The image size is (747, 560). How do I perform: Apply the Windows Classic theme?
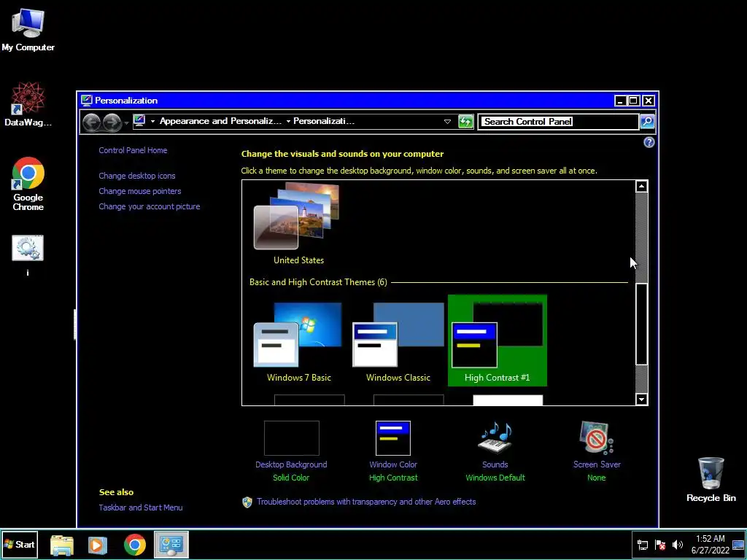[398, 341]
